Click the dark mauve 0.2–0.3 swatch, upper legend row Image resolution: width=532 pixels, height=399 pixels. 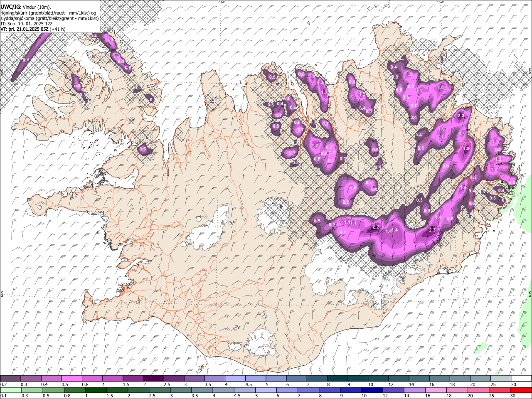point(11,379)
